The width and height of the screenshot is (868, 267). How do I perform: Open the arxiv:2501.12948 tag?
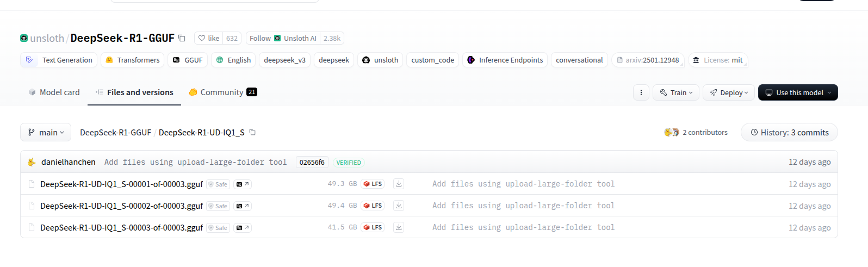click(x=648, y=60)
